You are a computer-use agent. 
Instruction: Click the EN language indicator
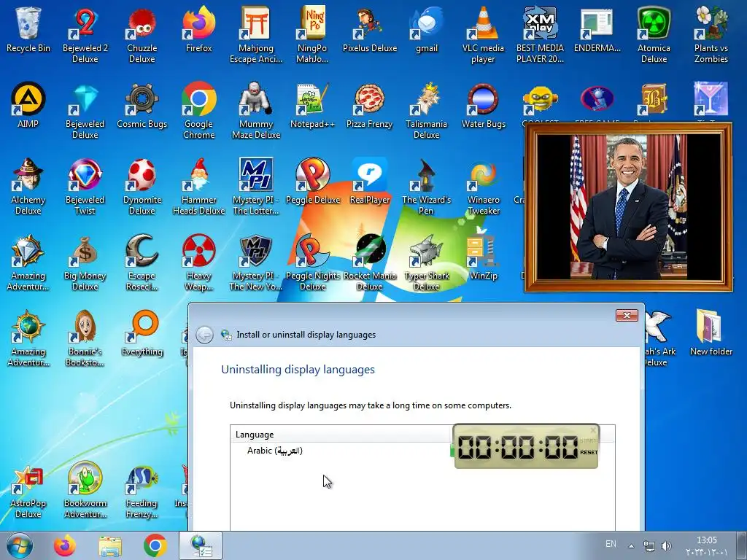point(611,544)
